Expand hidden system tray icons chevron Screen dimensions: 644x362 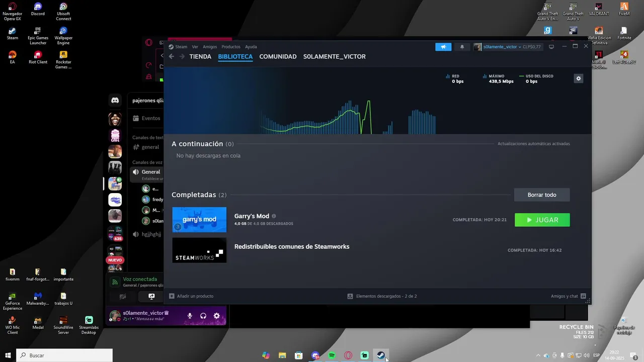pos(538,355)
